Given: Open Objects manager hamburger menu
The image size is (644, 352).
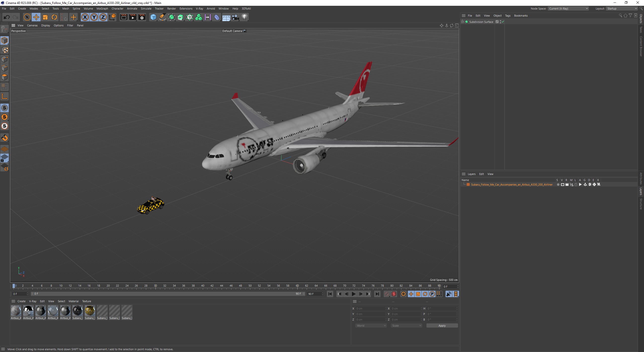Looking at the screenshot, I should tap(464, 16).
